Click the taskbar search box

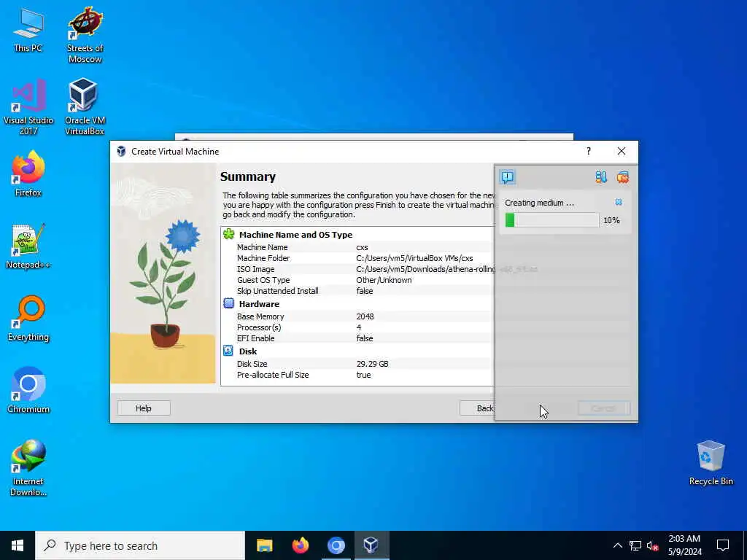(140, 545)
